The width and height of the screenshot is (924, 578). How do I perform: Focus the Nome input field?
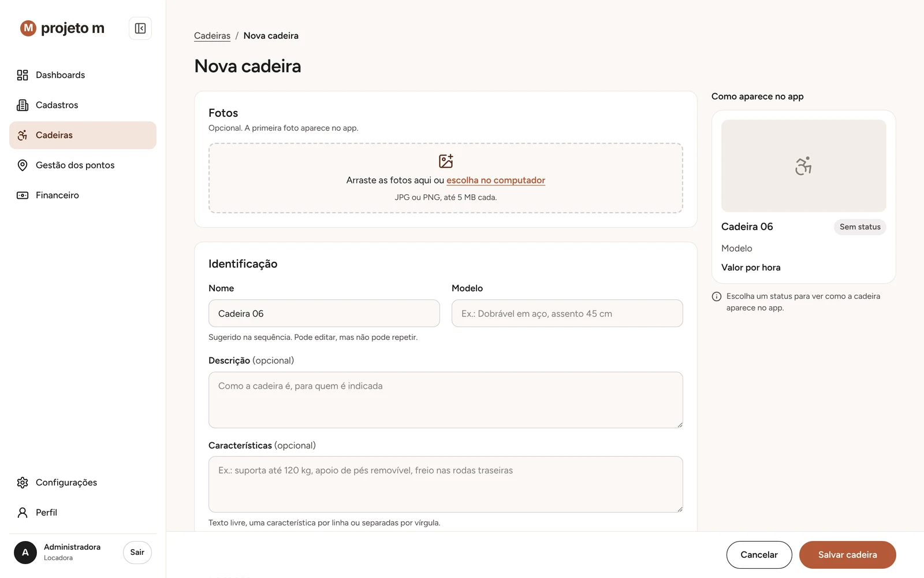point(324,313)
